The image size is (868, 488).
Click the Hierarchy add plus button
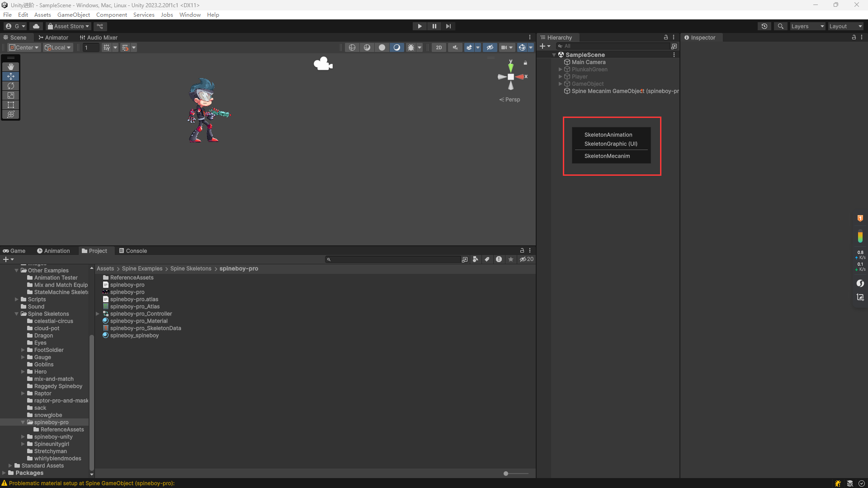click(x=542, y=46)
